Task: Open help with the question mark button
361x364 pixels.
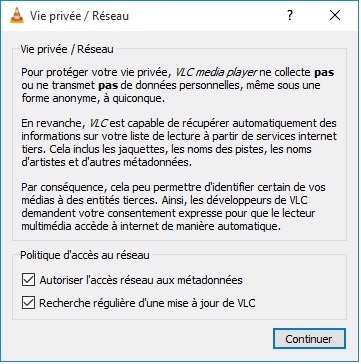Action: 290,15
